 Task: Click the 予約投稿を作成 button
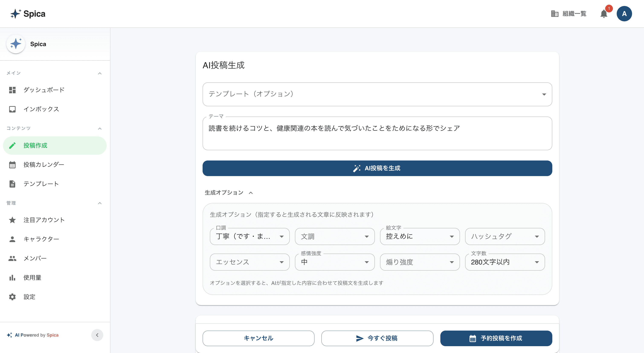(x=496, y=338)
